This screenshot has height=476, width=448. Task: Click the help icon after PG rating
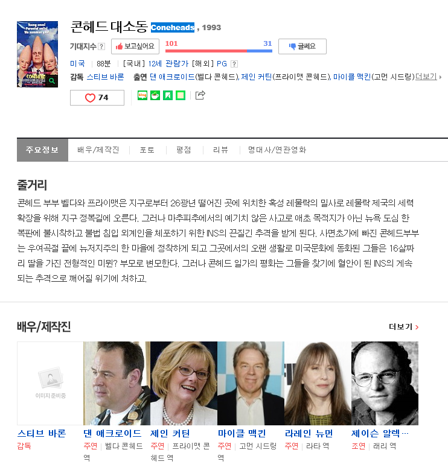click(x=234, y=64)
